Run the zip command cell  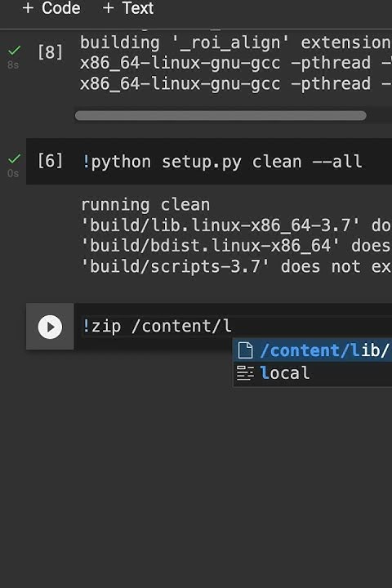(50, 327)
